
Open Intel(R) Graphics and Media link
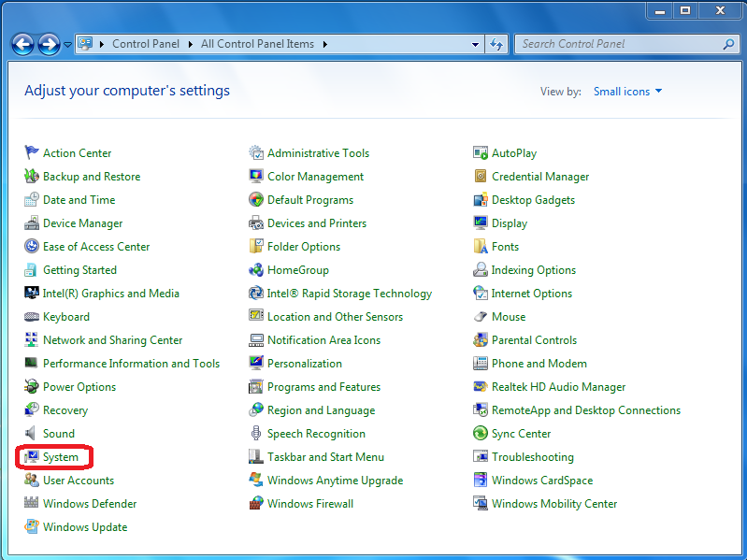click(x=110, y=294)
